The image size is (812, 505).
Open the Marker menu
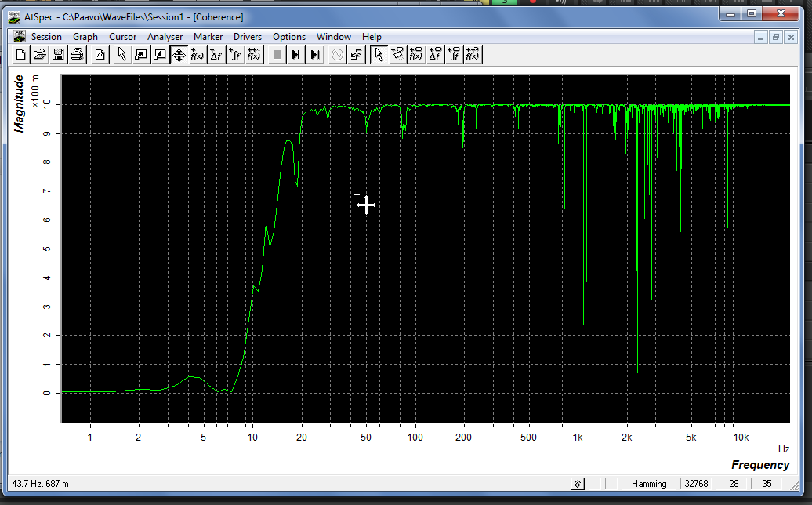point(208,37)
